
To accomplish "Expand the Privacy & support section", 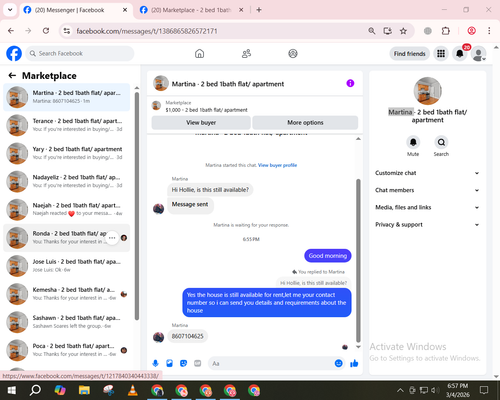I will click(427, 225).
